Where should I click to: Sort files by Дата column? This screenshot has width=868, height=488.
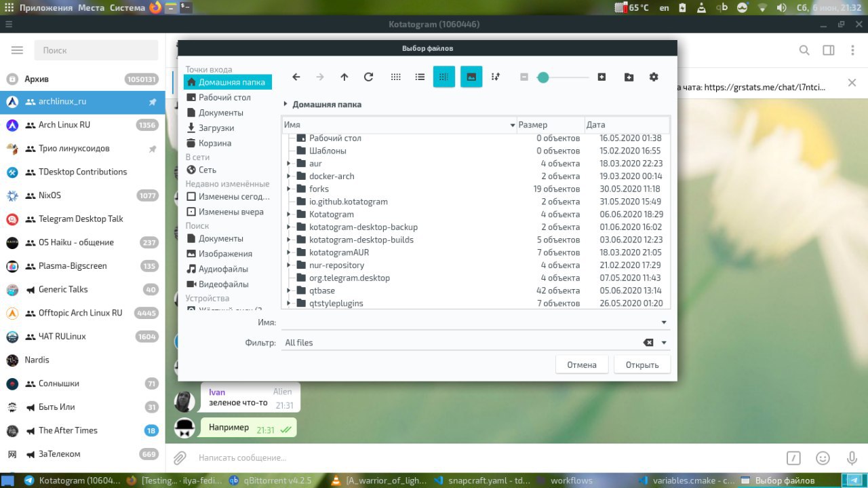[x=627, y=125]
